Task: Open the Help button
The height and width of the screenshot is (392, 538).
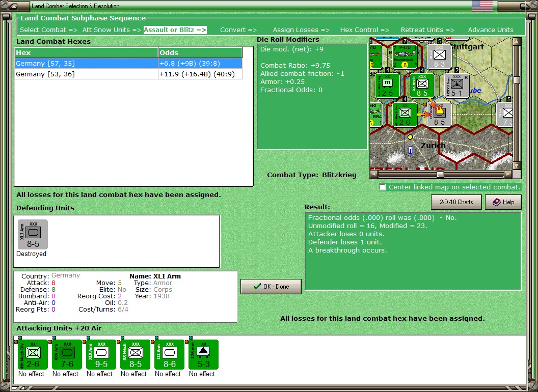Action: point(503,202)
